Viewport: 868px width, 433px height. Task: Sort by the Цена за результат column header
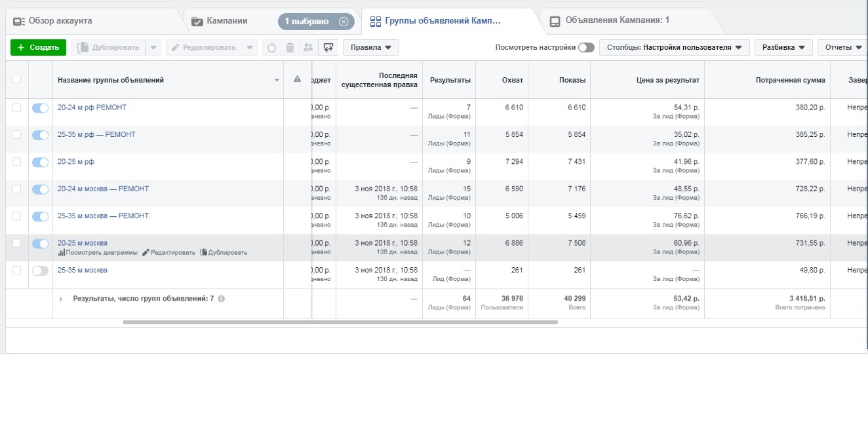[x=668, y=80]
